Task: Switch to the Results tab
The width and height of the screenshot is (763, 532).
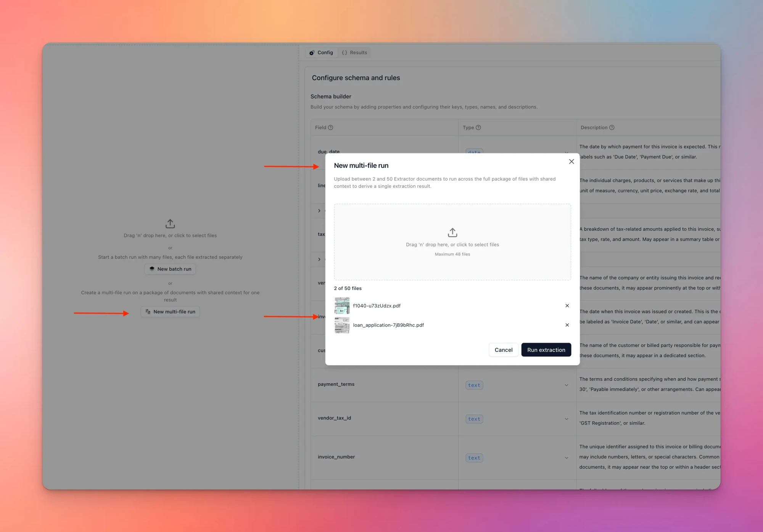Action: (x=355, y=53)
